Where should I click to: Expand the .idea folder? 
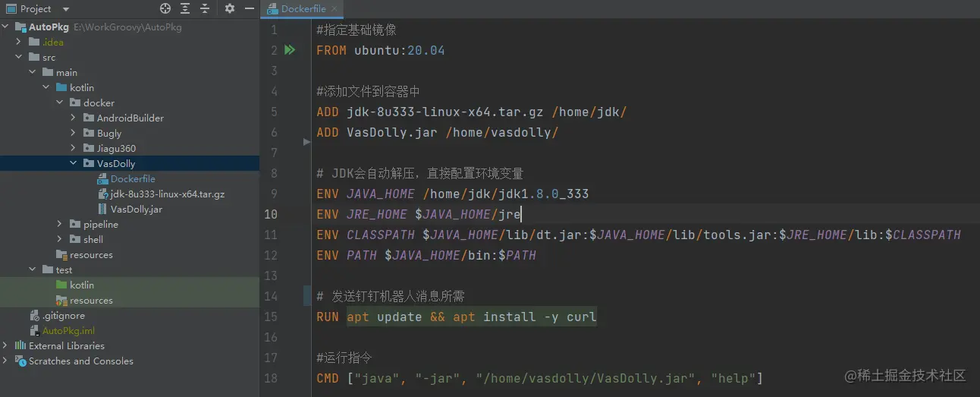coord(19,43)
